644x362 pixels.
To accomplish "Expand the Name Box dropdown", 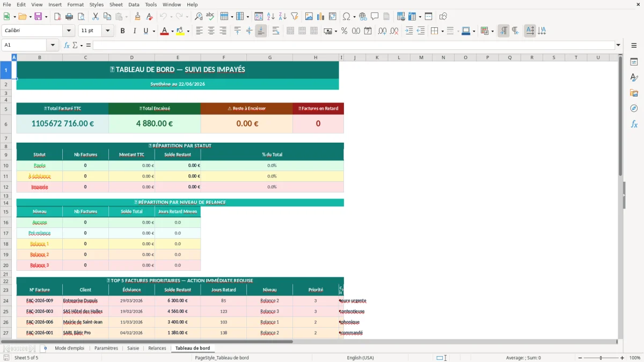I will 53,45.
